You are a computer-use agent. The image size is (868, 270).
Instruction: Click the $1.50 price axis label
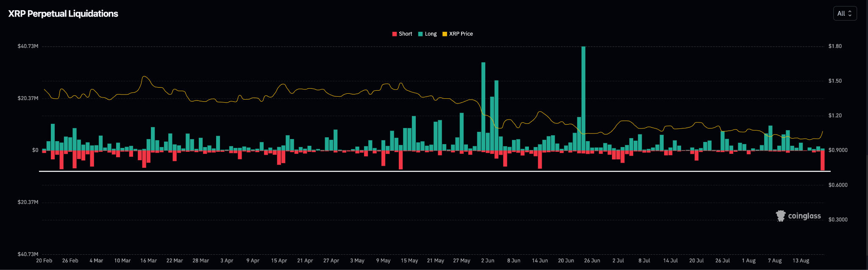coord(835,81)
